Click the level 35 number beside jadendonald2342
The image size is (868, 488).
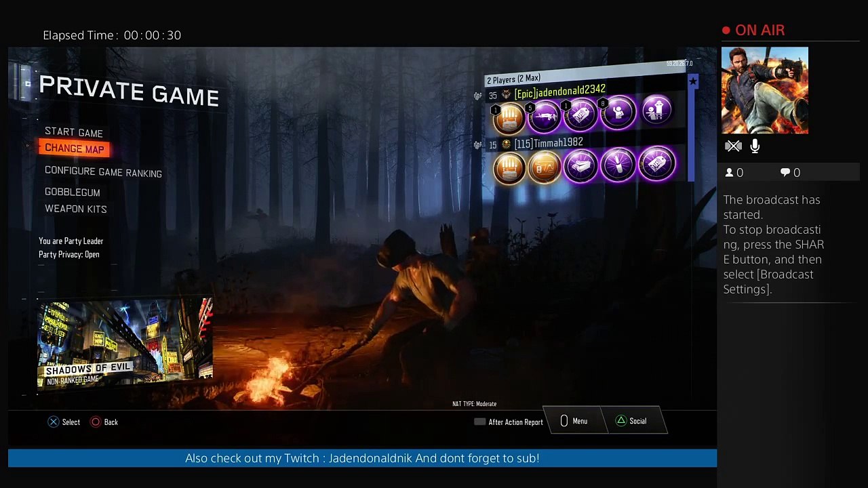[493, 96]
